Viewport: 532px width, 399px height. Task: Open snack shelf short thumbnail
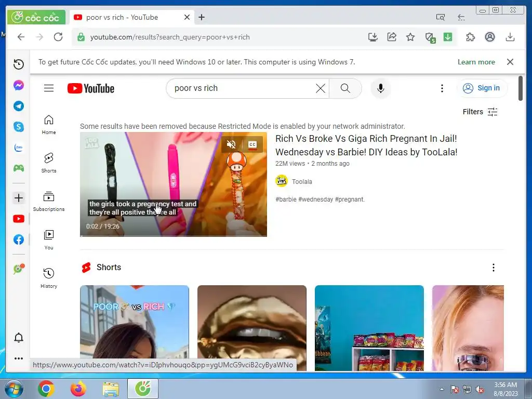[369, 328]
